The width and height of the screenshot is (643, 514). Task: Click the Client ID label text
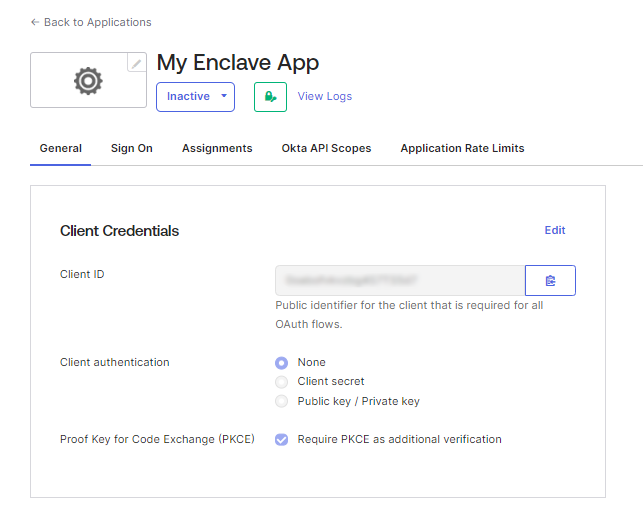(82, 274)
